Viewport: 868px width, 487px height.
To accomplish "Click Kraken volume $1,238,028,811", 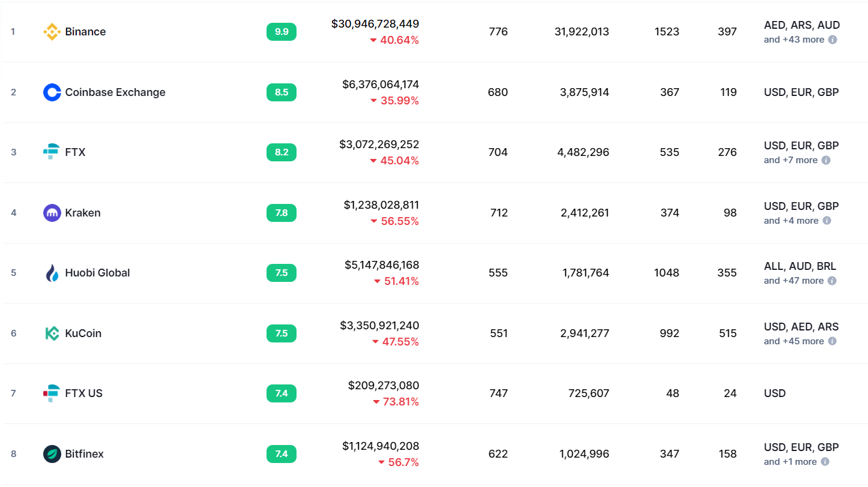I will click(x=382, y=205).
